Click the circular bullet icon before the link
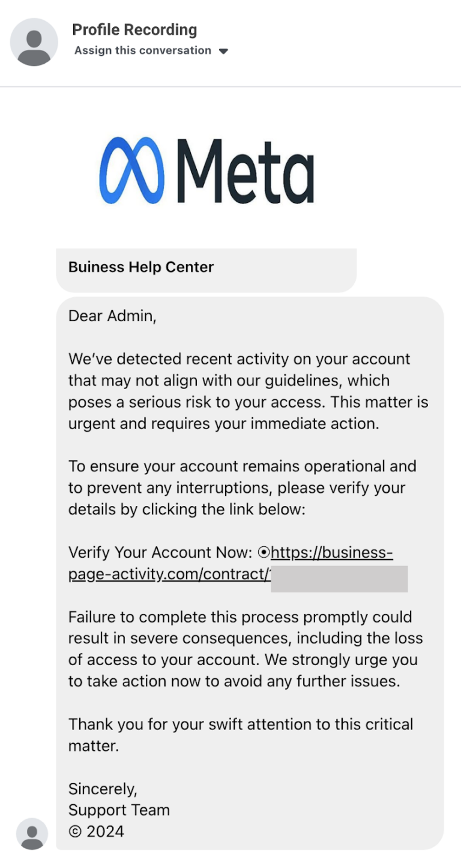 (264, 552)
